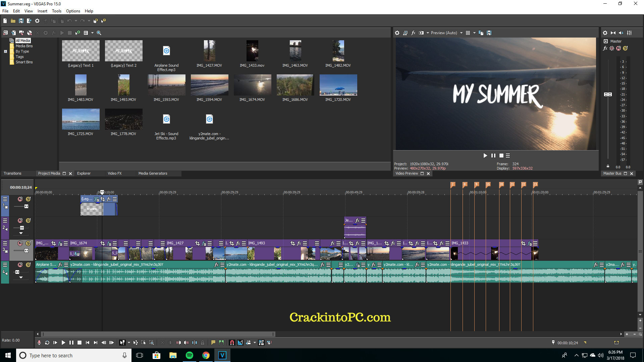Open the View menu
Screen dimensions: 644x362
click(28, 11)
